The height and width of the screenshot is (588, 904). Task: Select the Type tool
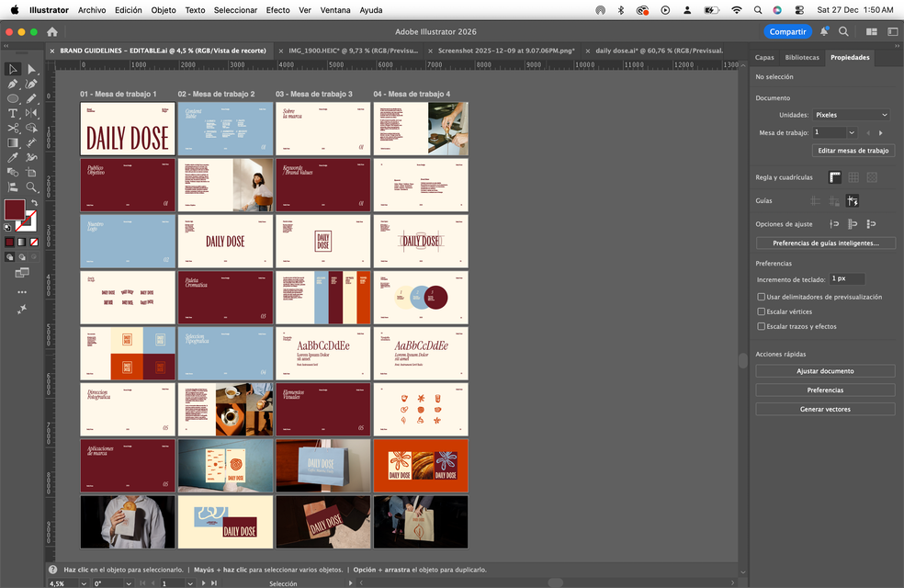click(13, 113)
